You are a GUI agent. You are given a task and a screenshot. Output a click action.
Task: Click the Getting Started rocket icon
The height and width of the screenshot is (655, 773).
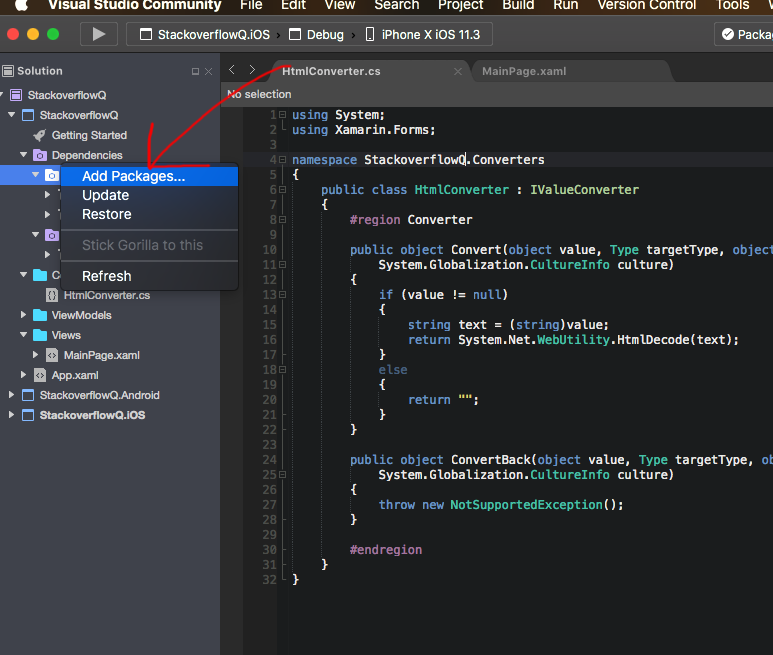(x=40, y=135)
